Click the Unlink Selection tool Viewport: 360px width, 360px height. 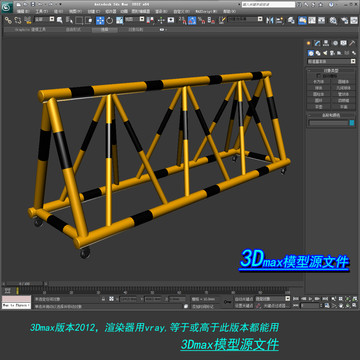click(18, 20)
